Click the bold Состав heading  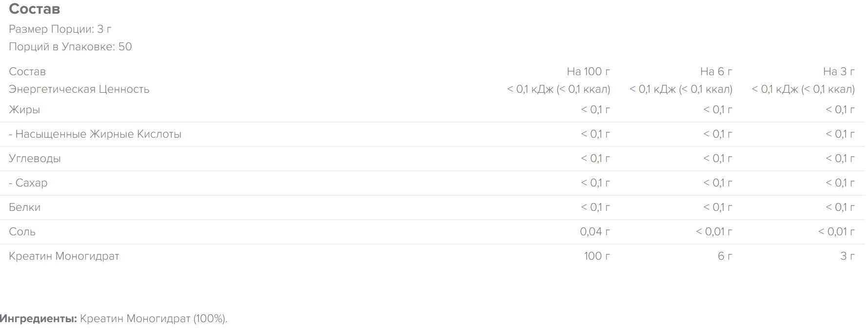[34, 9]
